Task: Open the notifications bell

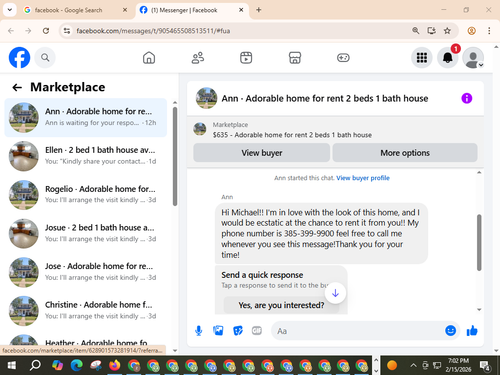Action: [x=448, y=58]
